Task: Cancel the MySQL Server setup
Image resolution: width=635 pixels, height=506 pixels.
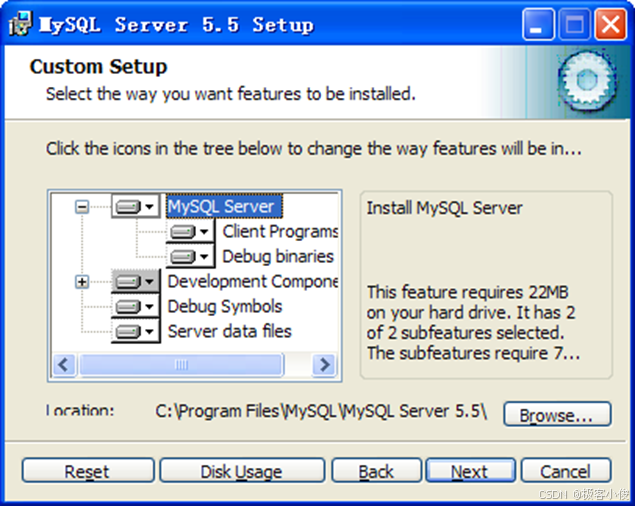Action: [565, 470]
